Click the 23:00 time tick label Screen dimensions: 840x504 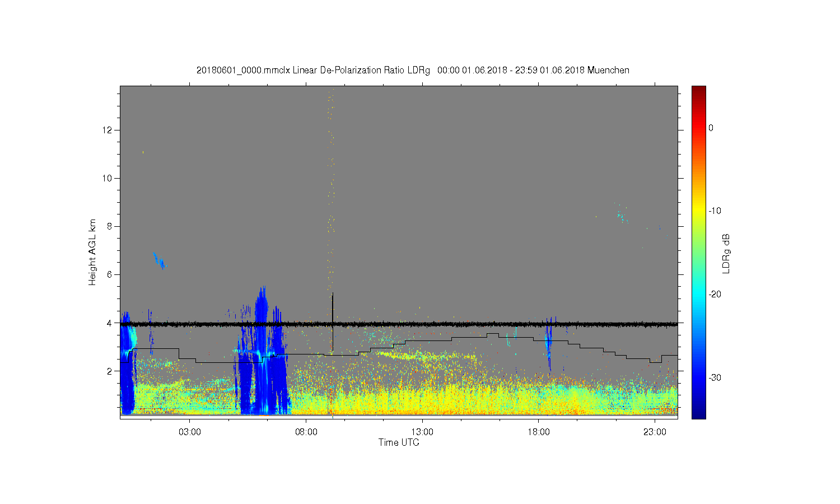(655, 432)
